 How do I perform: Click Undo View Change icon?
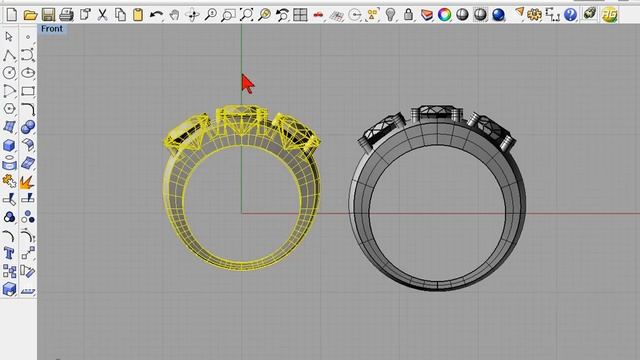click(282, 15)
